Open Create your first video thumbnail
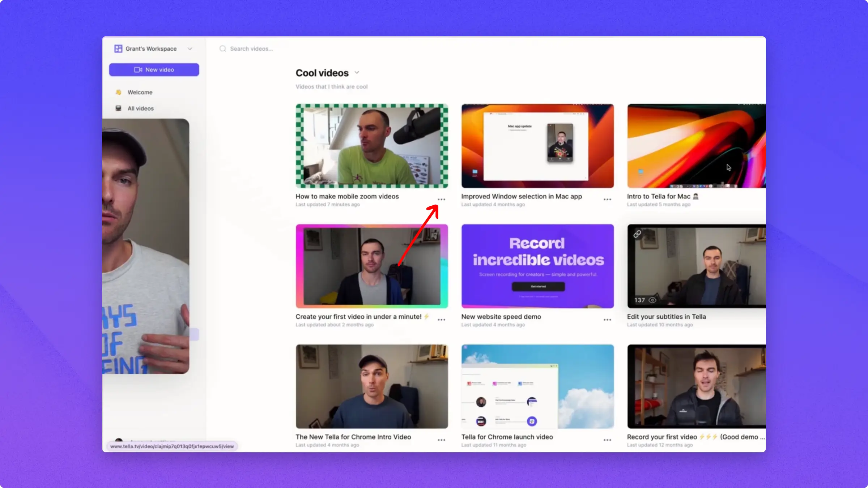Screen dimensions: 868x488 [372, 266]
